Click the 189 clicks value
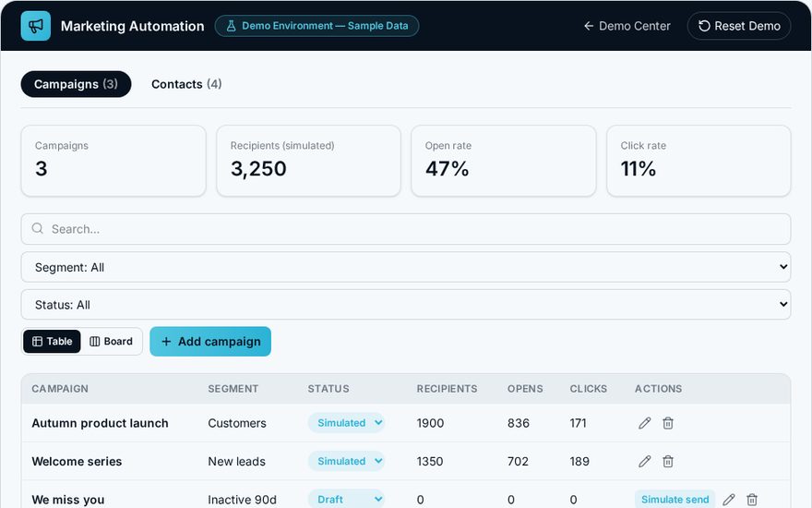 click(579, 461)
